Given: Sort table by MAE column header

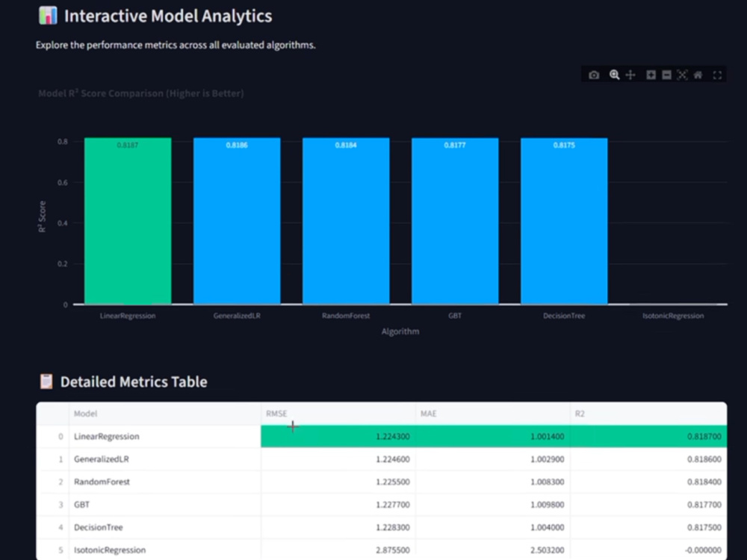Looking at the screenshot, I should [x=492, y=414].
